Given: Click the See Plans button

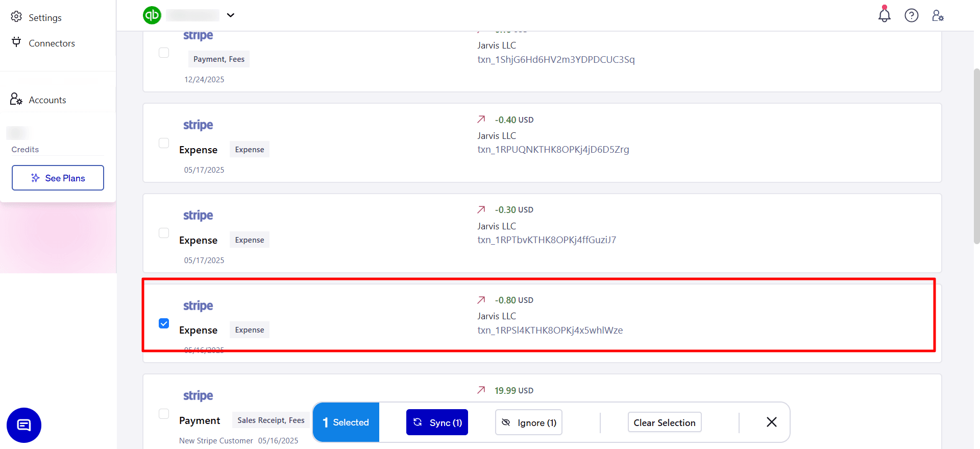Looking at the screenshot, I should [58, 178].
